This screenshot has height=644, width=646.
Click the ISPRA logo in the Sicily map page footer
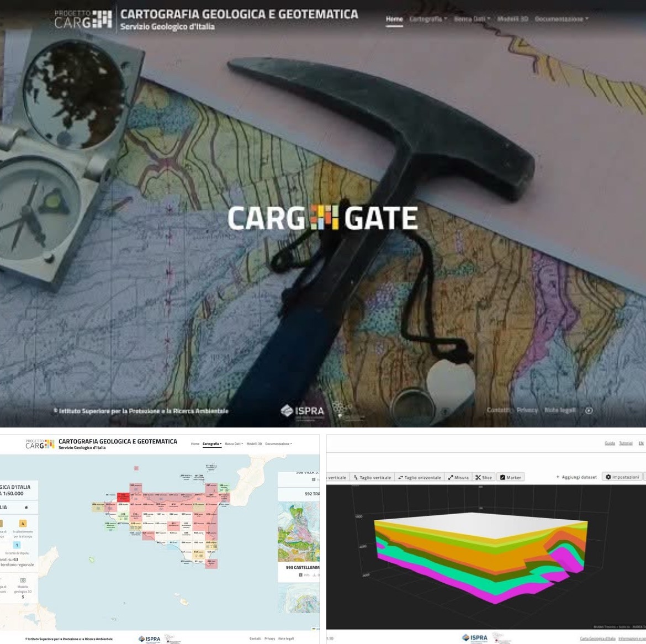click(x=149, y=639)
